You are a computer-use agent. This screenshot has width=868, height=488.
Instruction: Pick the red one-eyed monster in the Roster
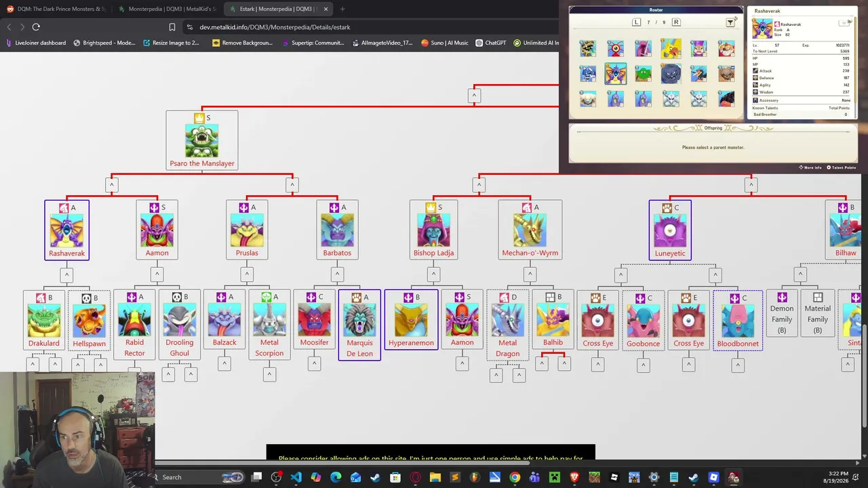coord(615,48)
